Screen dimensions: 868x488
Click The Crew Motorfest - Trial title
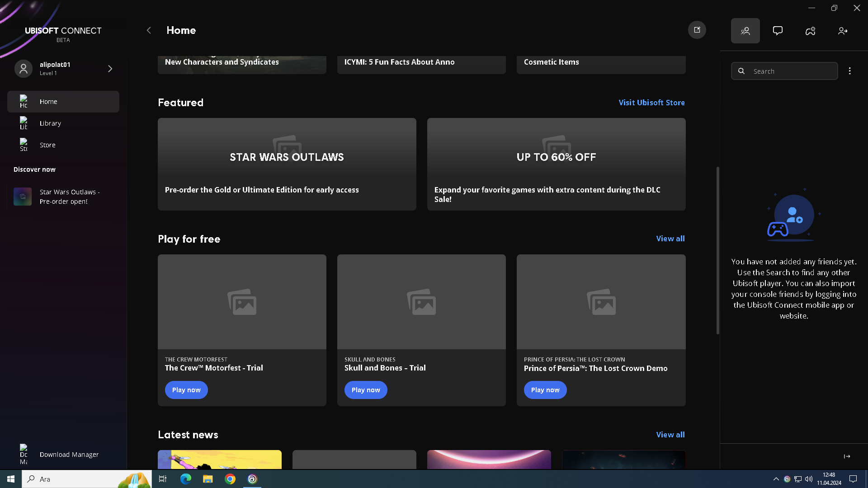[214, 368]
